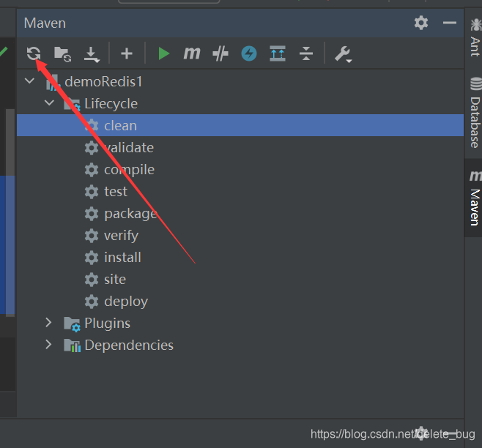Click gear icon beside compile
The width and height of the screenshot is (482, 448).
[x=92, y=170]
